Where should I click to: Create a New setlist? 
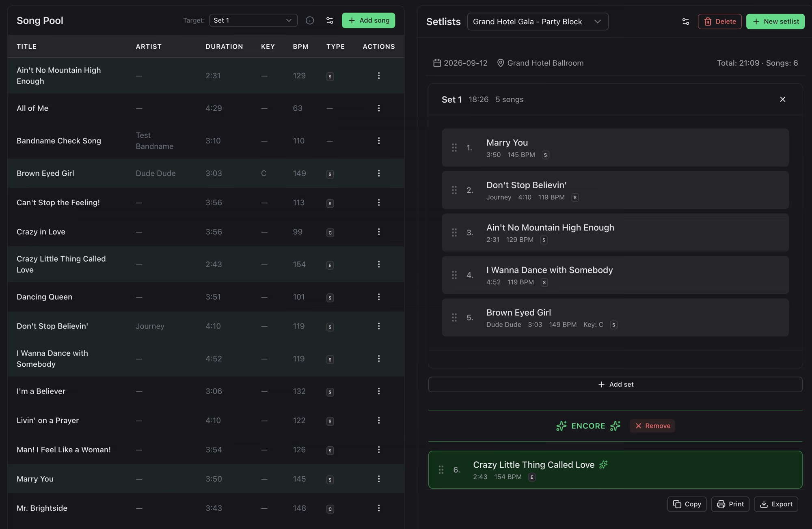pyautogui.click(x=775, y=22)
